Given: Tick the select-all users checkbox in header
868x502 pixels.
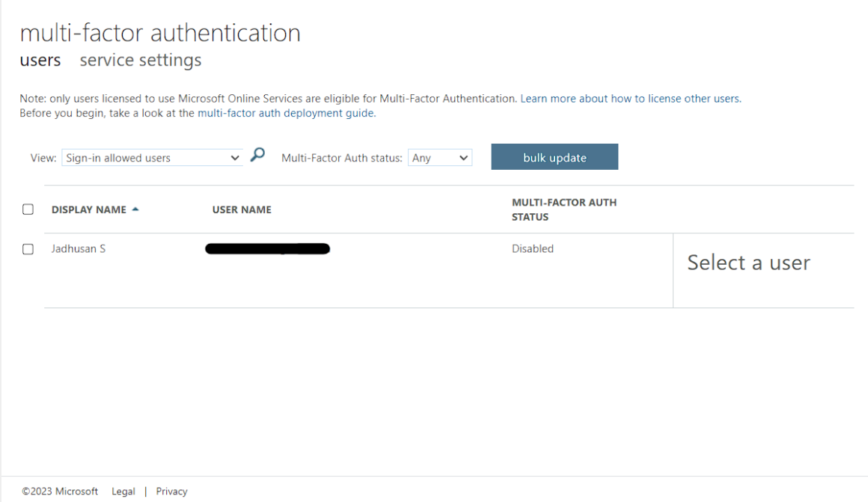Looking at the screenshot, I should click(x=28, y=209).
